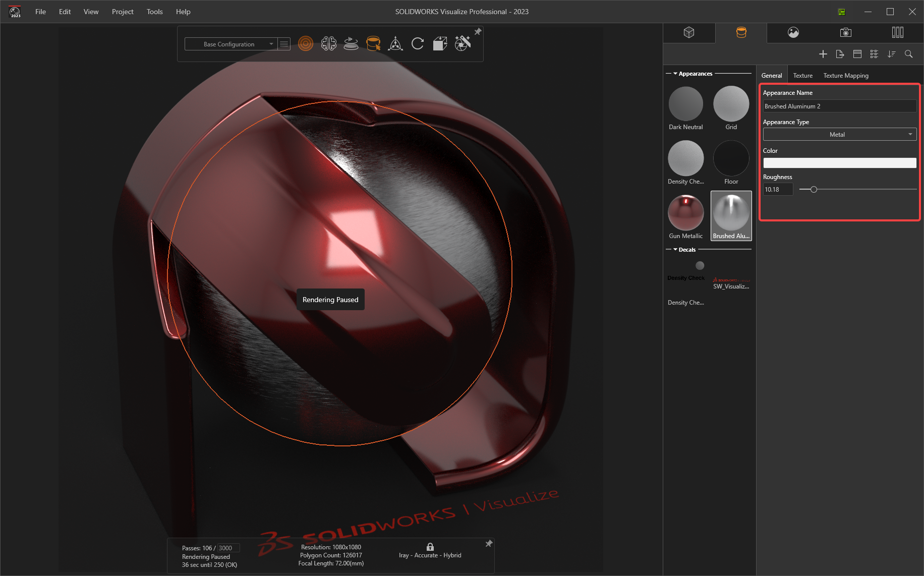Switch to the Cameras palette tab icon
Image resolution: width=924 pixels, height=576 pixels.
click(845, 32)
